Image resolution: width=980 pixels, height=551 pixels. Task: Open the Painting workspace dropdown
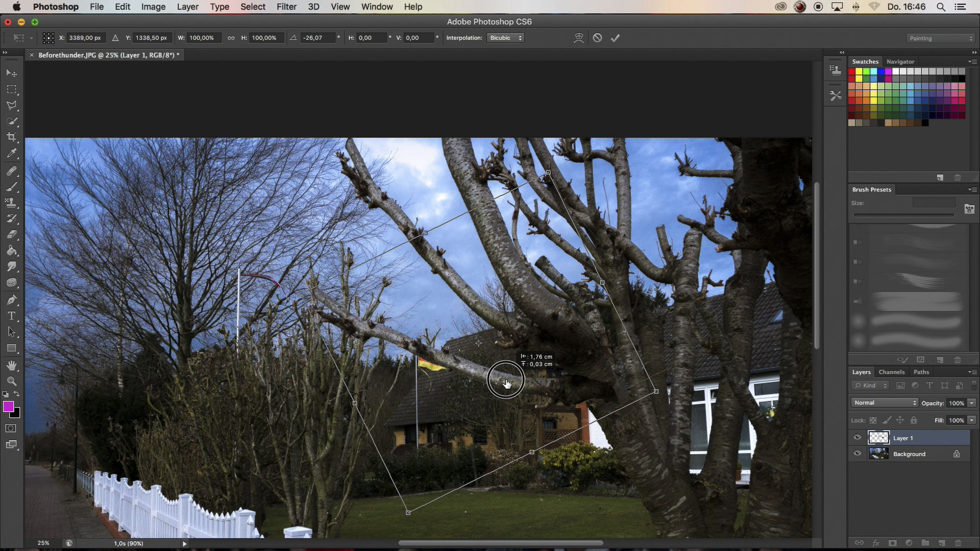click(941, 38)
